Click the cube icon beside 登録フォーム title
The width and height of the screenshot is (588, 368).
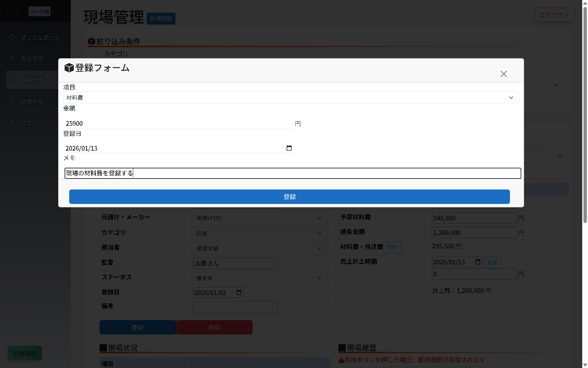[x=69, y=68]
